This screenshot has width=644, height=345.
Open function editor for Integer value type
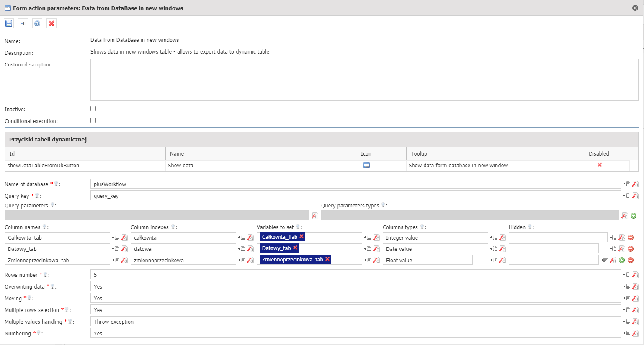pyautogui.click(x=502, y=238)
